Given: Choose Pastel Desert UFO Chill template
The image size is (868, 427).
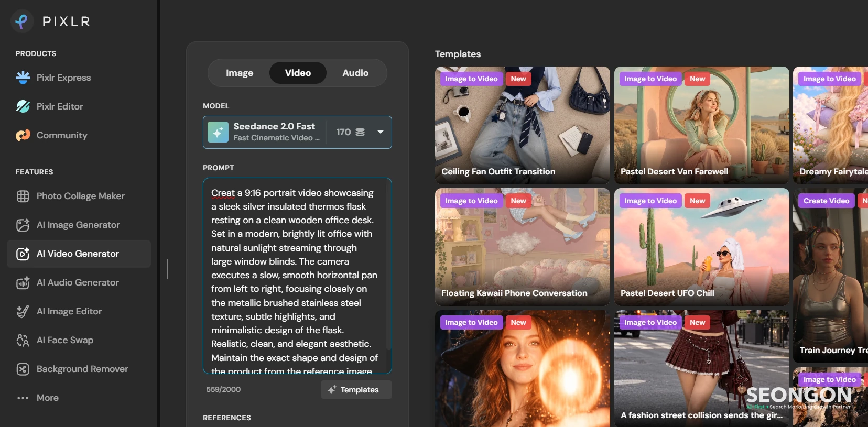Looking at the screenshot, I should pos(702,247).
